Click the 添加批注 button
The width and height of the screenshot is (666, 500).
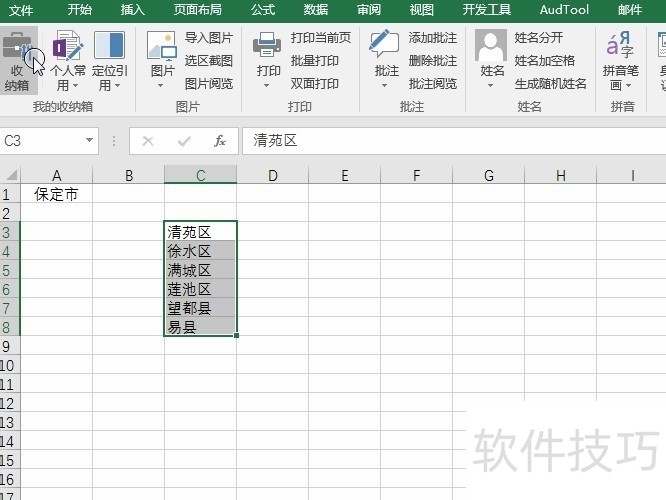(x=433, y=38)
